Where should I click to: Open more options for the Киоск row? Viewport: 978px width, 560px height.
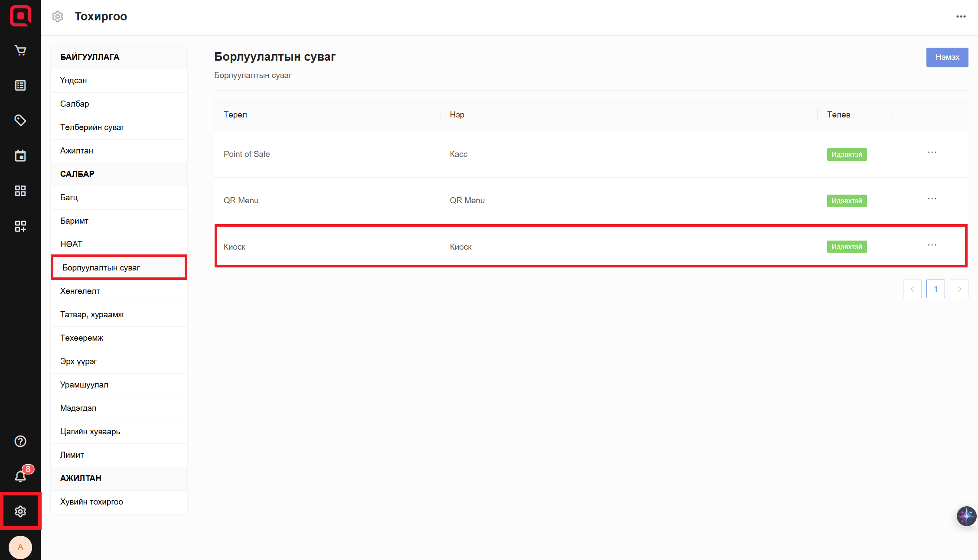coord(932,245)
